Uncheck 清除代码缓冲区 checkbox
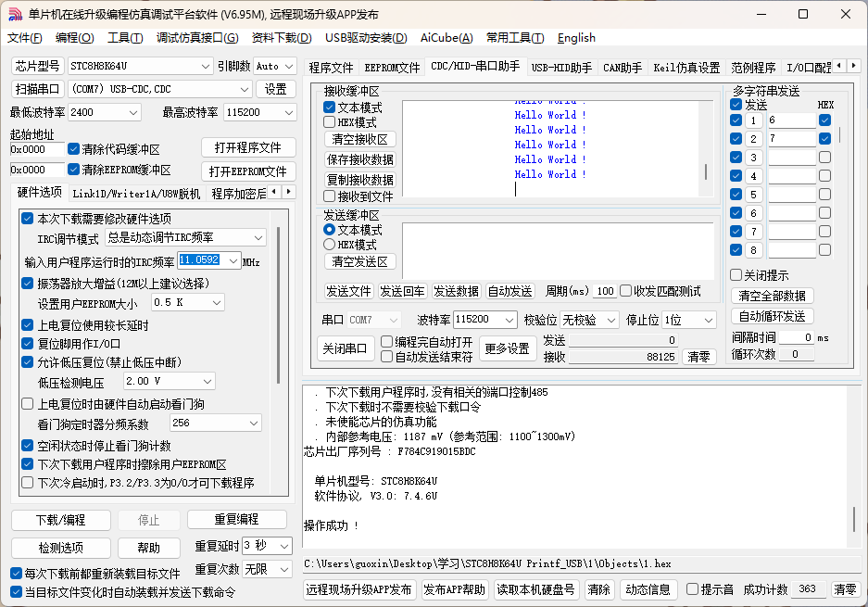 tap(73, 149)
